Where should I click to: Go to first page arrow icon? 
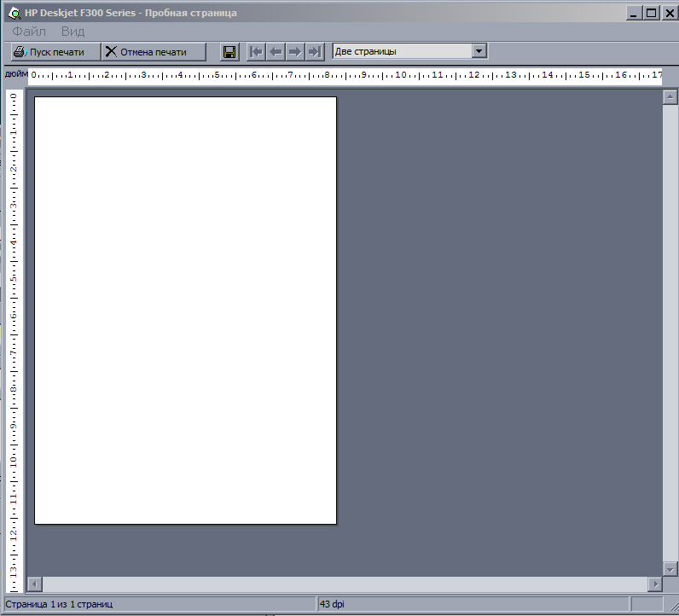(257, 52)
